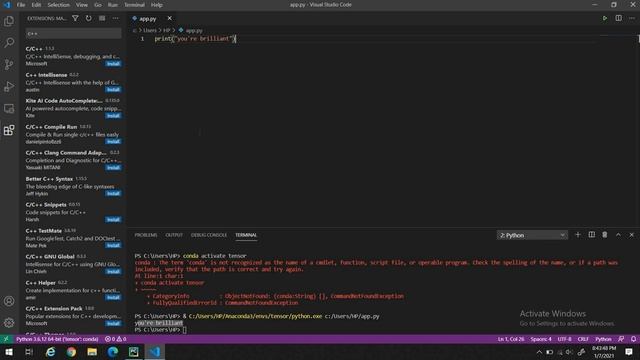Screen dimensions: 640x360
Task: Install the C++ Helper extension
Action: 113,297
